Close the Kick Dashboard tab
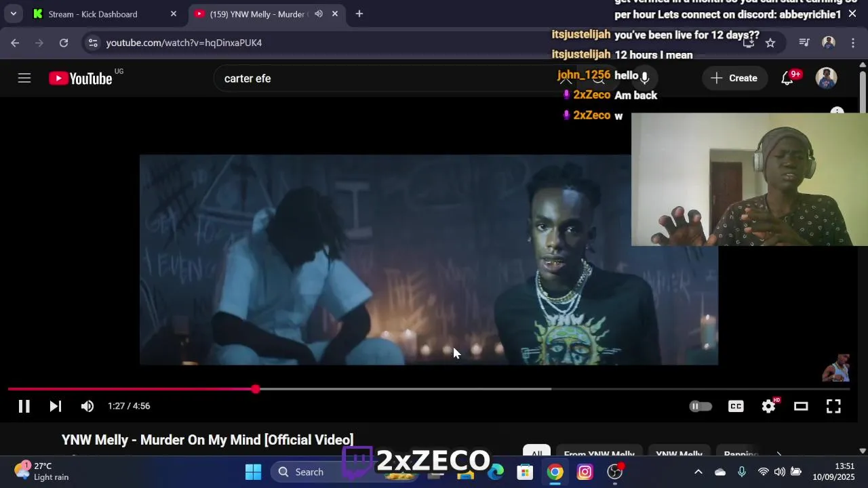Viewport: 868px width, 488px height. pyautogui.click(x=173, y=14)
